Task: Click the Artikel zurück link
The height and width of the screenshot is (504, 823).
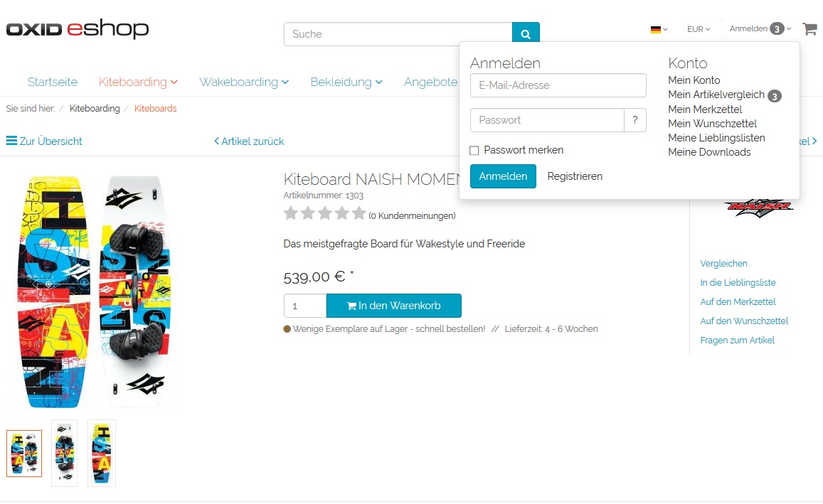Action: pyautogui.click(x=249, y=141)
